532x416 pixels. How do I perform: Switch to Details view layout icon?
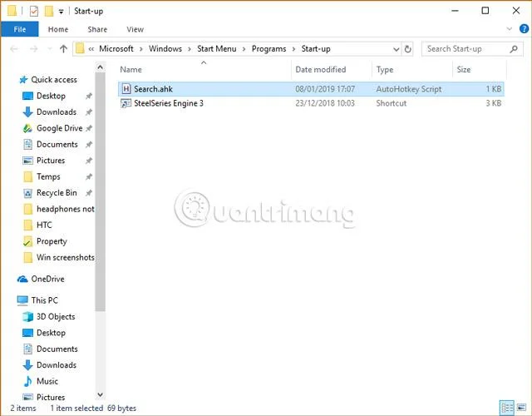(x=507, y=408)
